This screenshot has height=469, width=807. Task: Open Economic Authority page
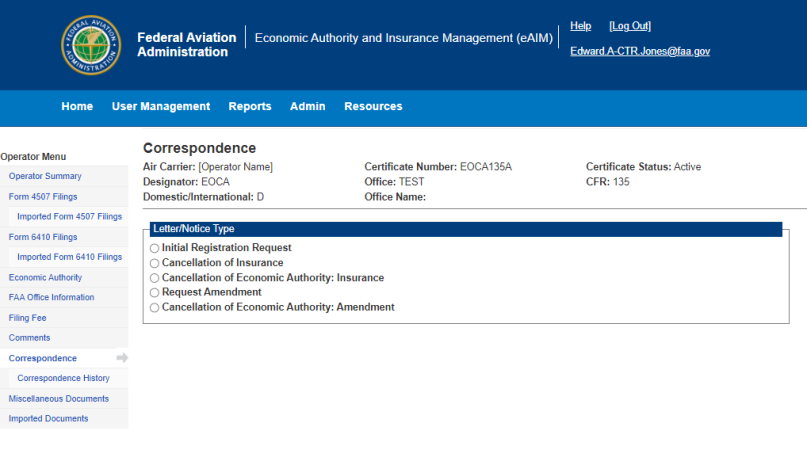pyautogui.click(x=45, y=277)
